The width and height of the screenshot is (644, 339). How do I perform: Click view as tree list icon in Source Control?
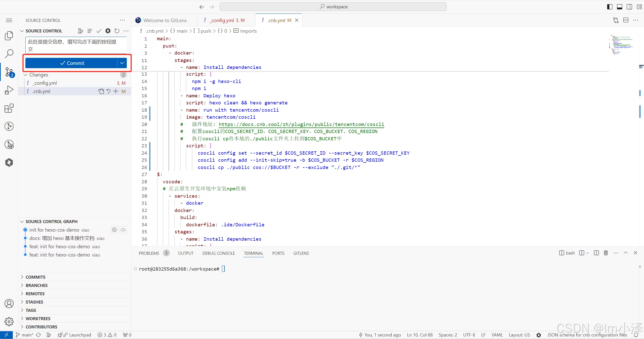(90, 31)
